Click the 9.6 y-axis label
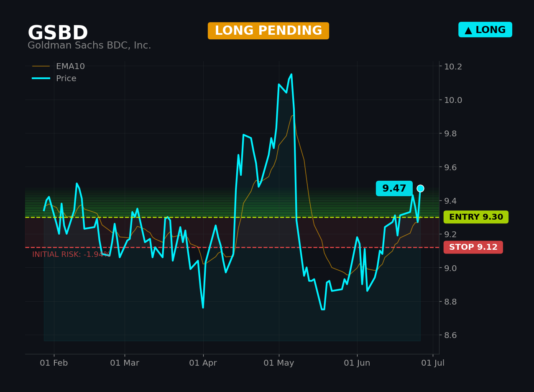 click(450, 167)
